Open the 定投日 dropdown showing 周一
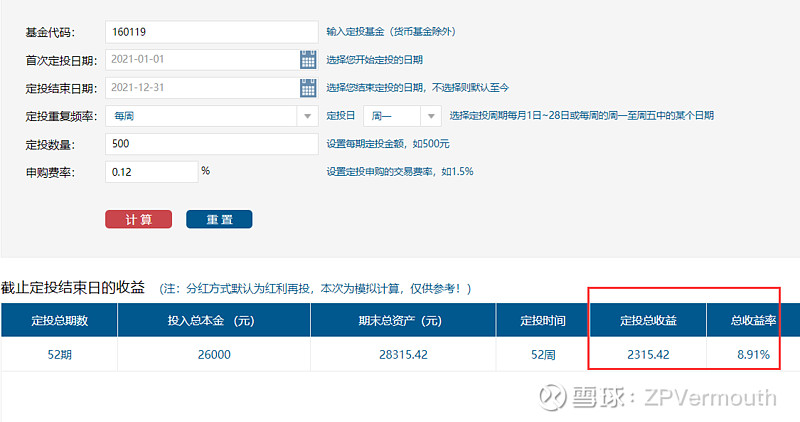Viewport: 800px width, 422px height. pos(430,116)
